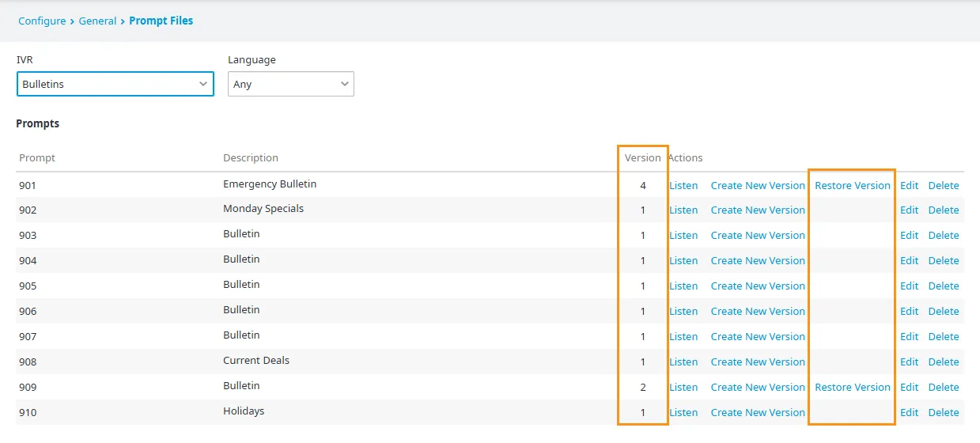Listen to prompt 901
This screenshot has width=980, height=443.
pyautogui.click(x=683, y=185)
